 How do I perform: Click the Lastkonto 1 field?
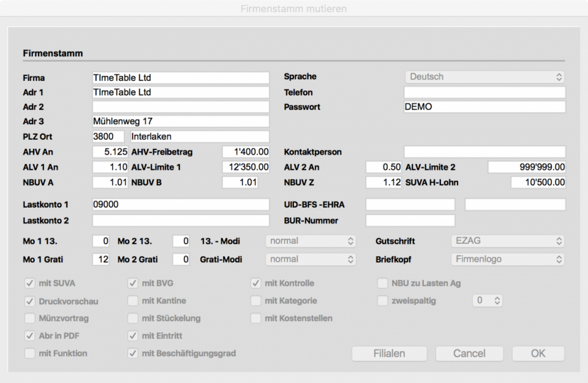coord(181,205)
